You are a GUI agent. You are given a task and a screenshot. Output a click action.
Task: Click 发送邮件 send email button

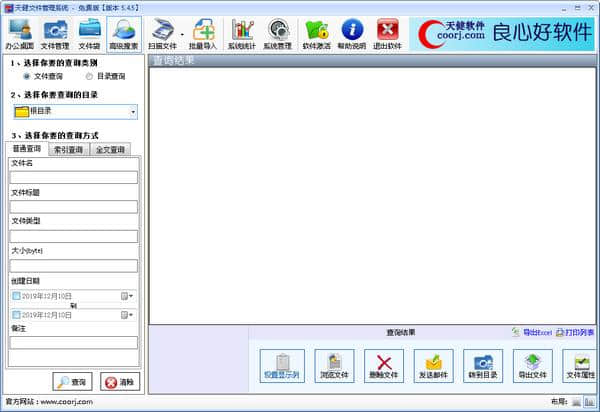coord(434,366)
